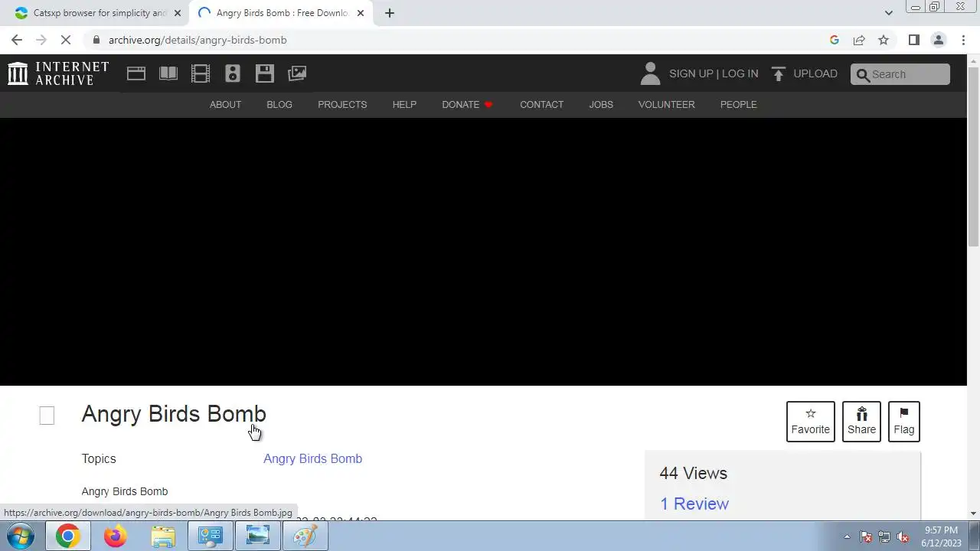
Task: Open the PROJECTS menu item
Action: click(x=342, y=104)
